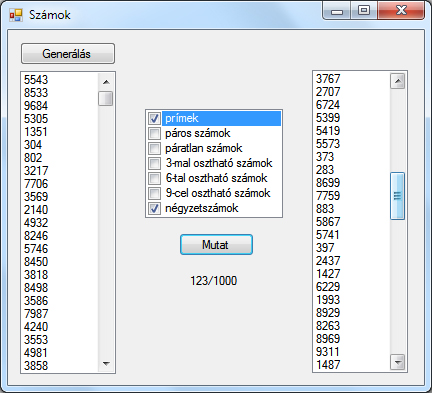
Task: Maximize the Számok window
Action: (x=364, y=11)
